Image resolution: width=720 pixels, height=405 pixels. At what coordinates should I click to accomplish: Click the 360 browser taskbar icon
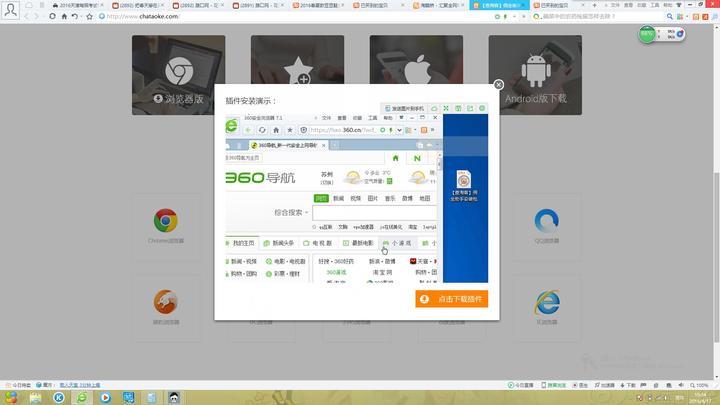coord(82,398)
